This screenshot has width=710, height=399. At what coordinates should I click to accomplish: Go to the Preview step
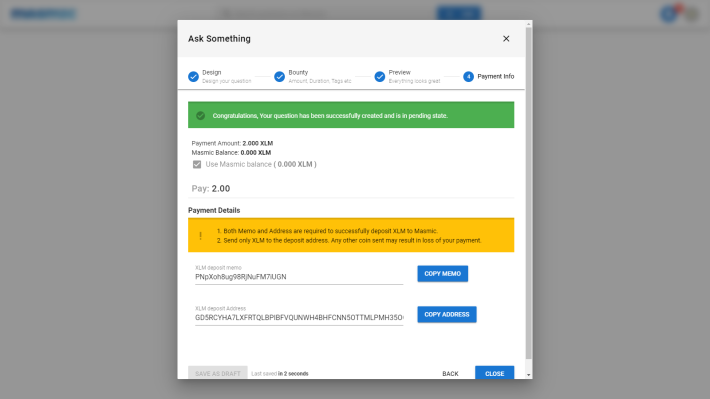tap(408, 77)
